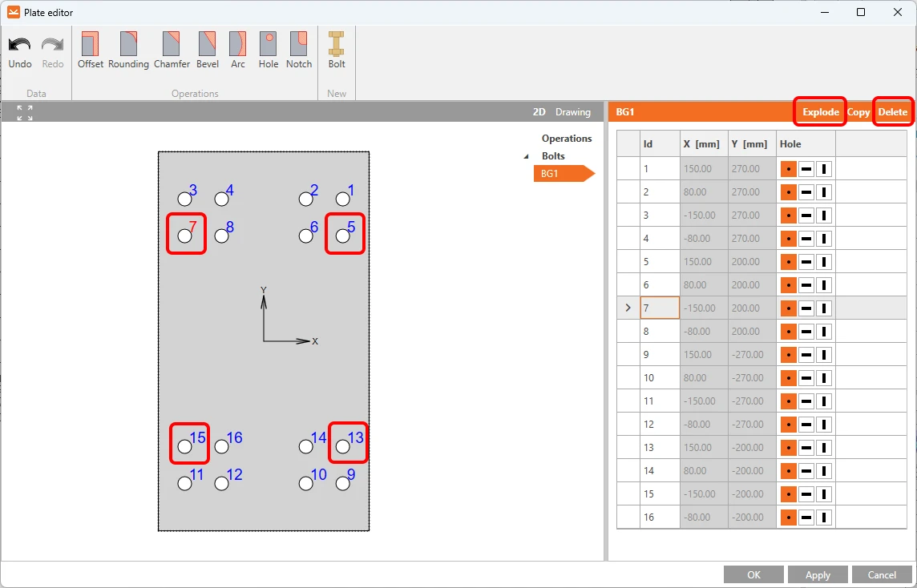Screen dimensions: 917x588
Task: Click the Id cell of row 7
Action: 660,308
